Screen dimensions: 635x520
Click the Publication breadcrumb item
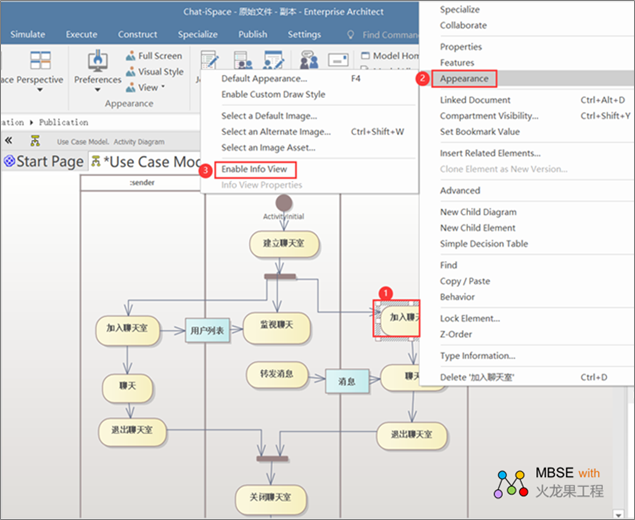click(64, 122)
